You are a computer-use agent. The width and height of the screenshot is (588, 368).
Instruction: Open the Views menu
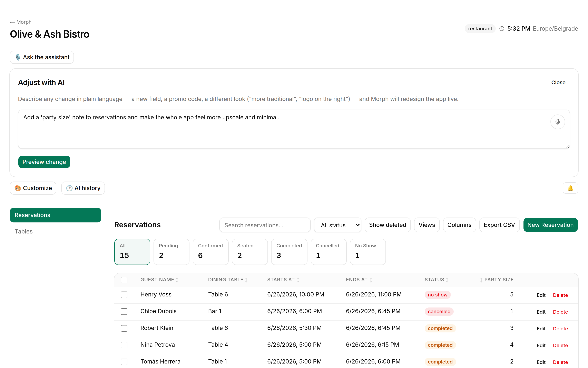pyautogui.click(x=427, y=225)
